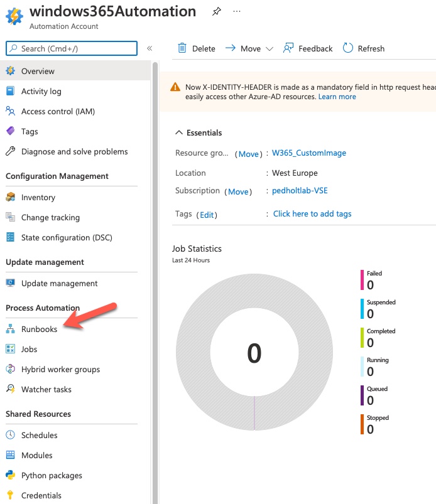Screen dimensions: 436x504
Task: Click the sidebar vertical scrollbar
Action: click(x=155, y=283)
